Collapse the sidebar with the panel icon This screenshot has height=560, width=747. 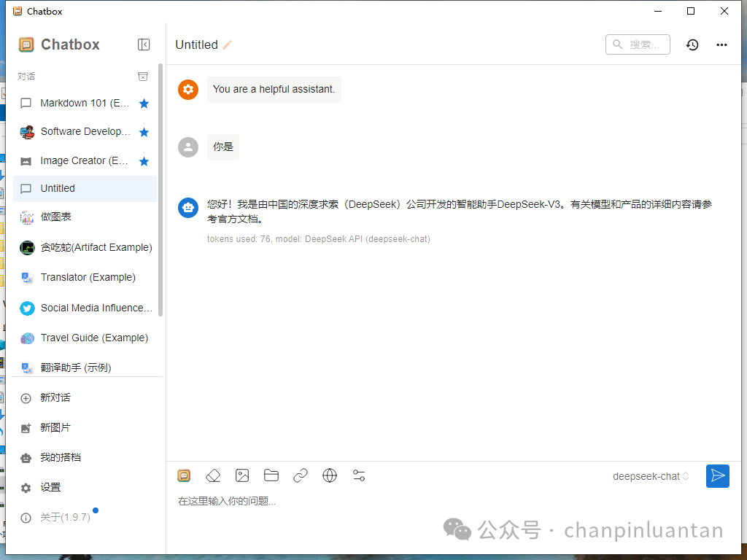click(144, 44)
